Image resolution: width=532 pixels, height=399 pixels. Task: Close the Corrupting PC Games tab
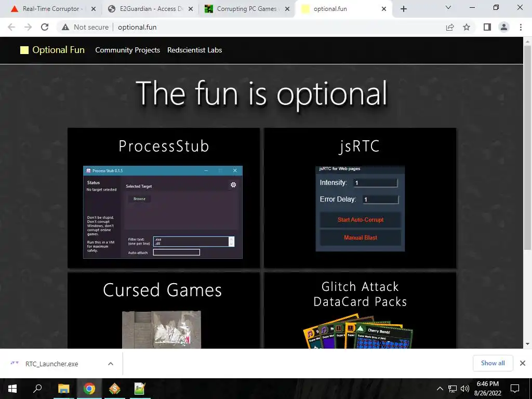click(287, 9)
